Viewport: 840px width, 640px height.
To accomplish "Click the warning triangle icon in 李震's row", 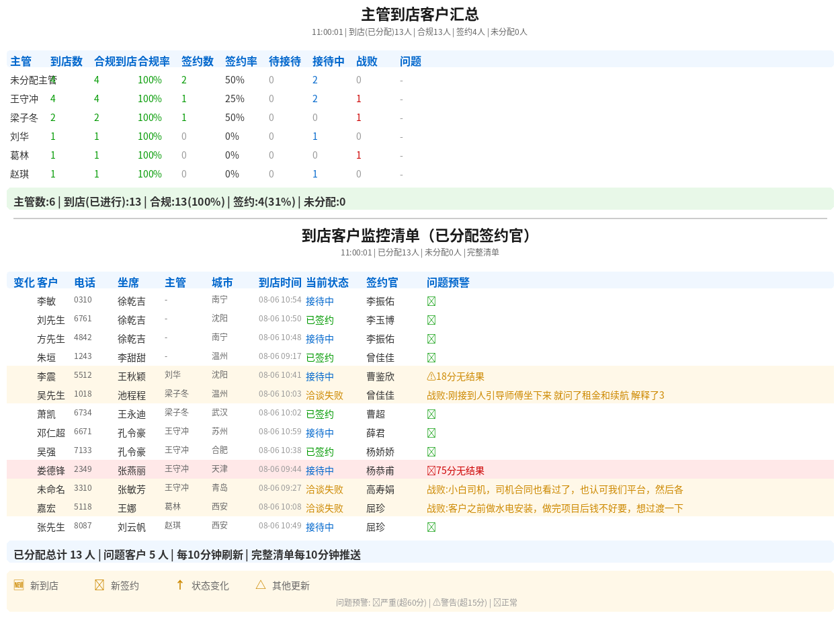I will click(x=431, y=376).
